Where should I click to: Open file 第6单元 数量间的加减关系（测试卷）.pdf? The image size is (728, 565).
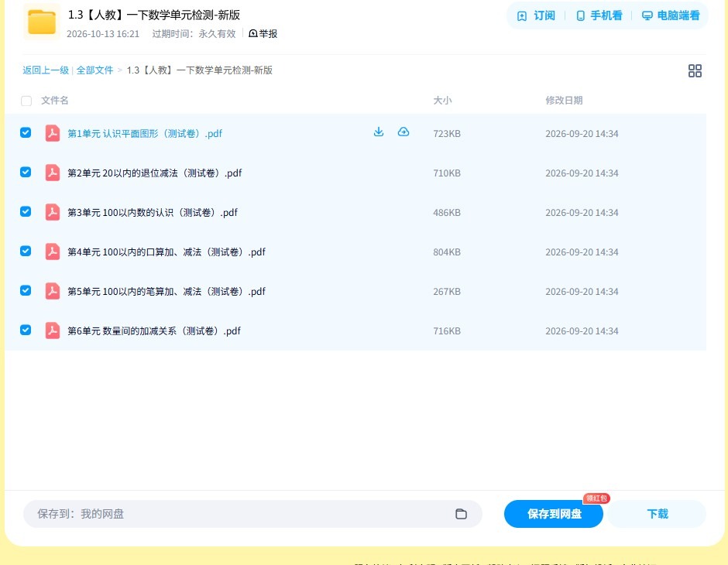154,330
